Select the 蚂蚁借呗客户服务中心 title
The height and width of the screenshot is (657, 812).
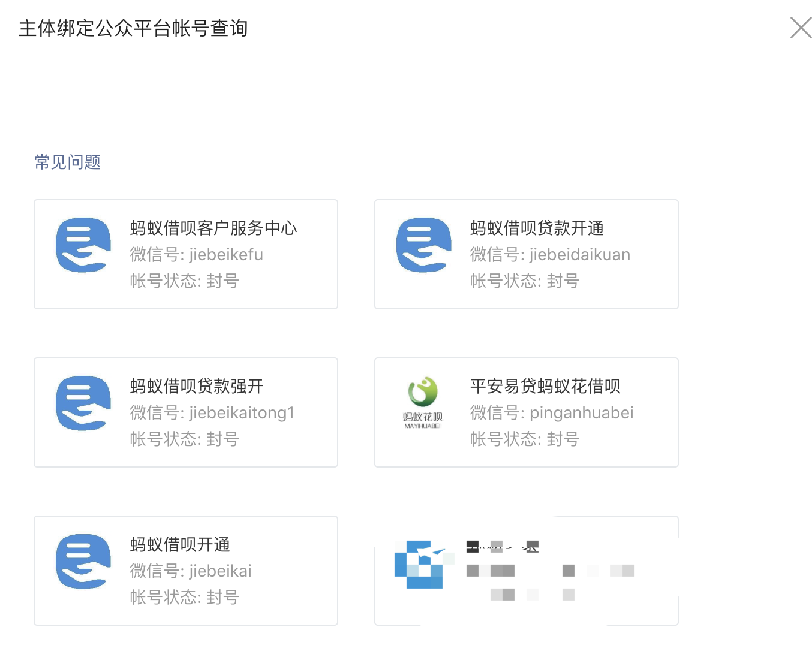213,228
